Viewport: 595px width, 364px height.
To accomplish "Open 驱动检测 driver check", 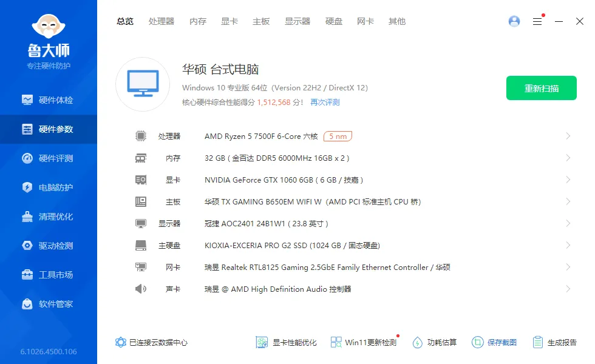I will click(48, 246).
